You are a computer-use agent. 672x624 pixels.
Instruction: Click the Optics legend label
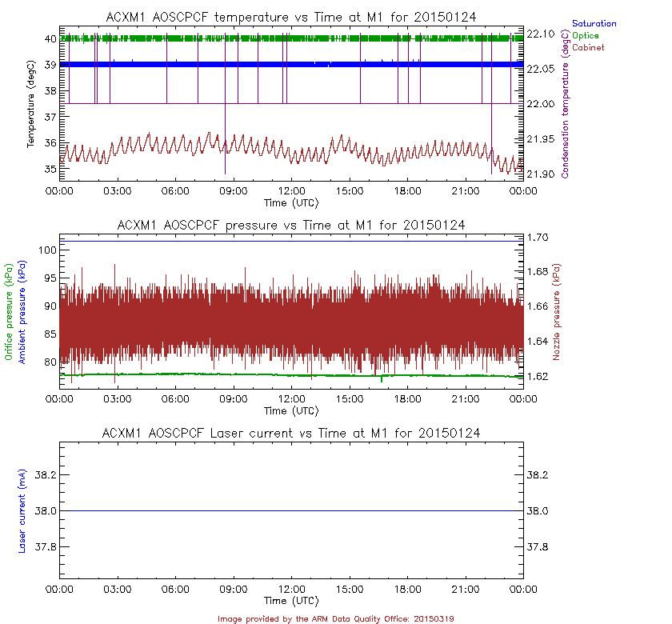pos(586,36)
